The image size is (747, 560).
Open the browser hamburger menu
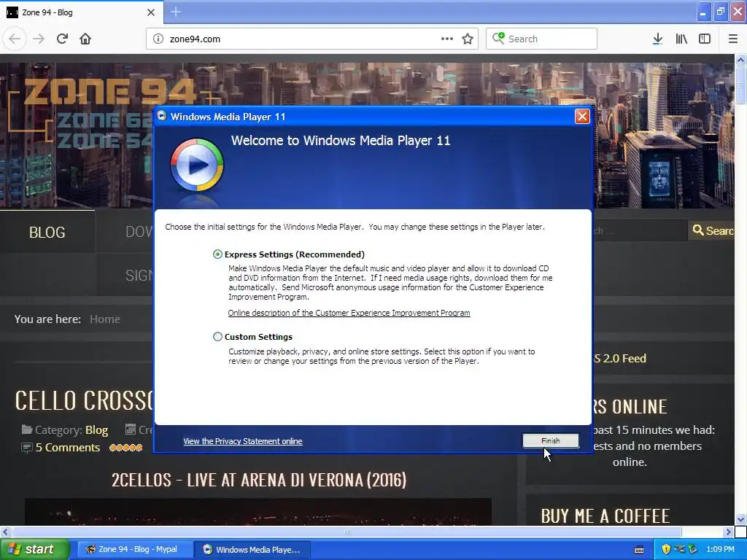point(733,39)
